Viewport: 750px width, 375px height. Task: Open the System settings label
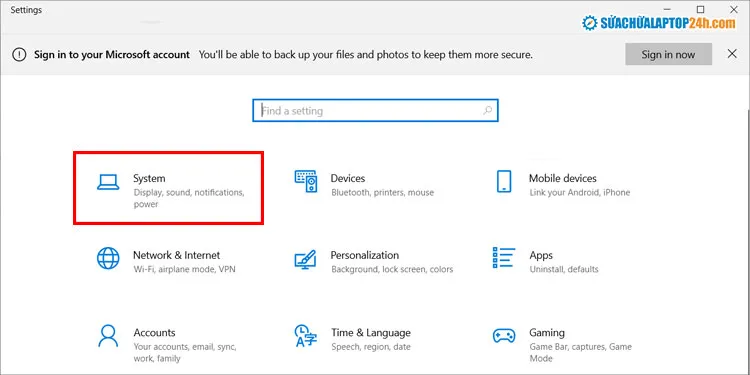[149, 178]
